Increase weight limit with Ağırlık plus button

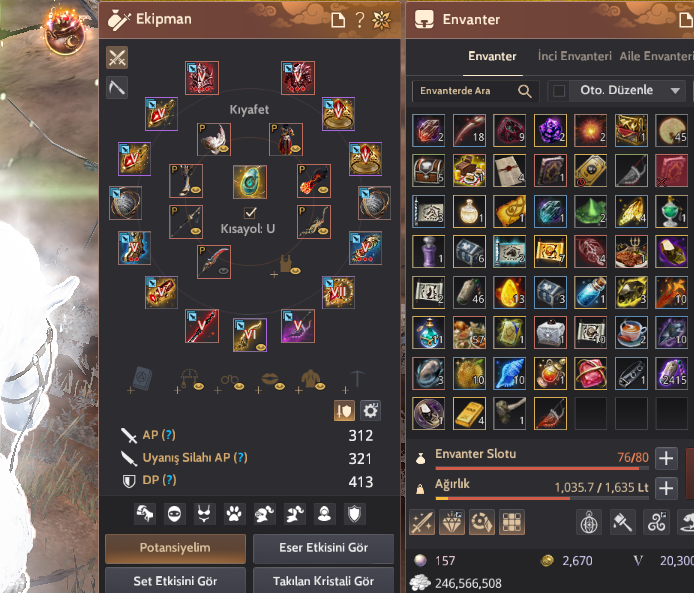tap(667, 489)
